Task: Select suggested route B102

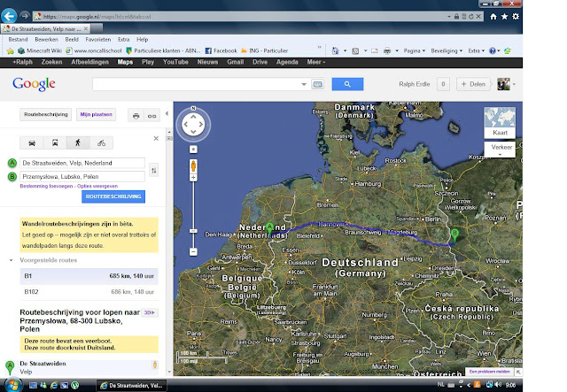Action: [x=89, y=292]
